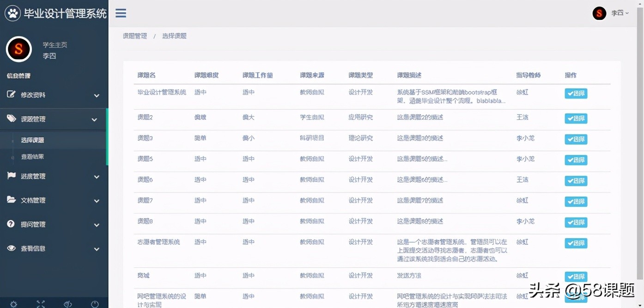Viewport: 644px width, 308px height.
Task: Click the power icon at the sidebar bottom
Action: 94,304
